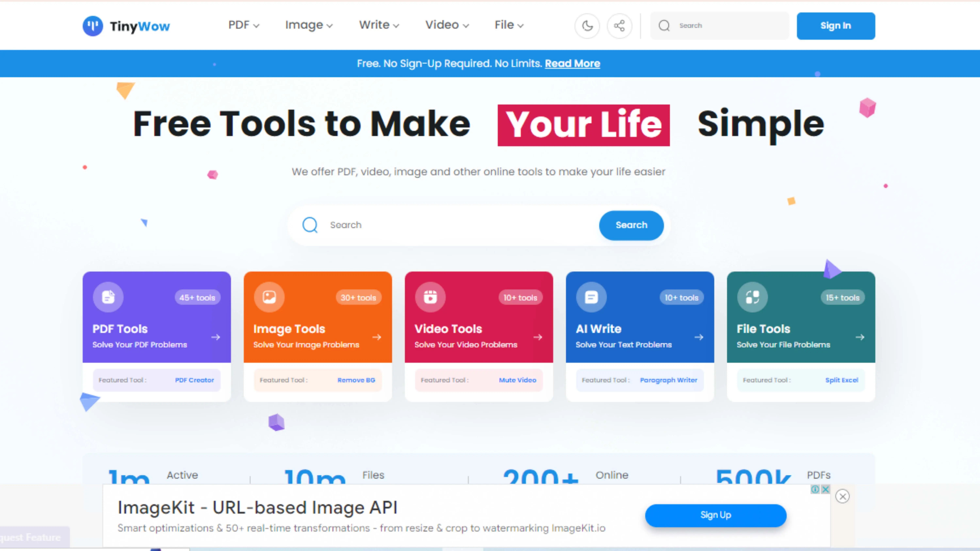Click the Video Tools clapper icon
The image size is (980, 551).
(x=430, y=297)
